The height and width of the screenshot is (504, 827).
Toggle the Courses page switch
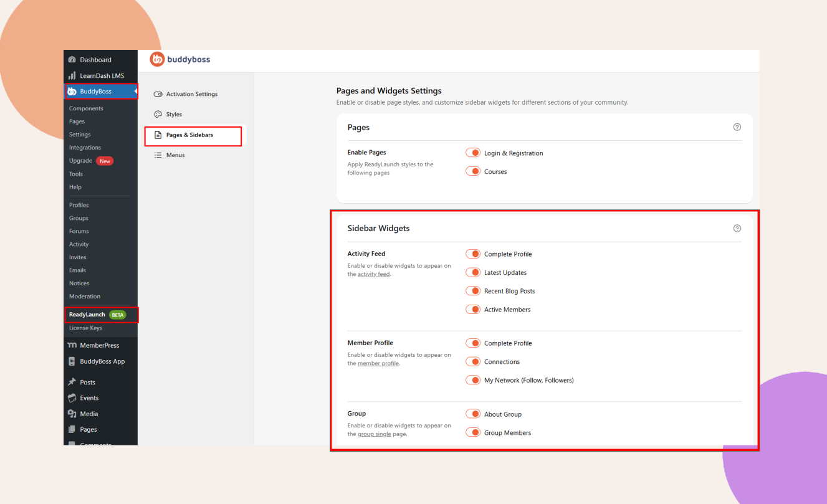point(473,171)
